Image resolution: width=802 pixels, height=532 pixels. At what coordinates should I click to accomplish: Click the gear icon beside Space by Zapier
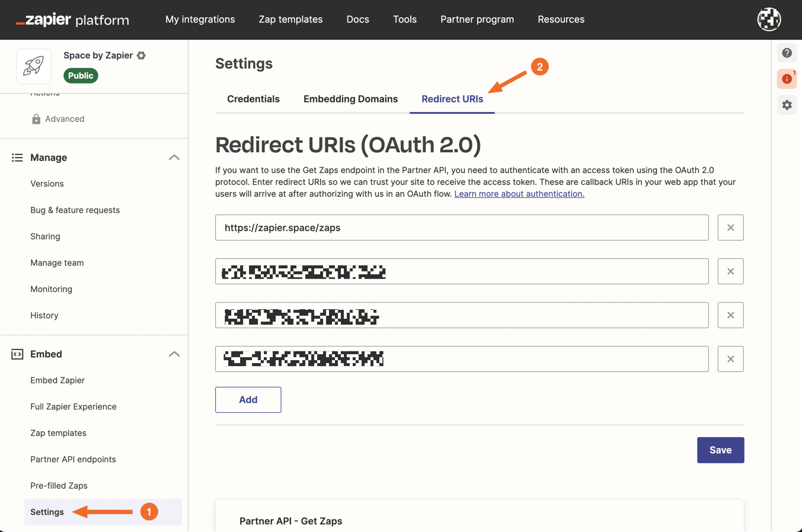[141, 55]
